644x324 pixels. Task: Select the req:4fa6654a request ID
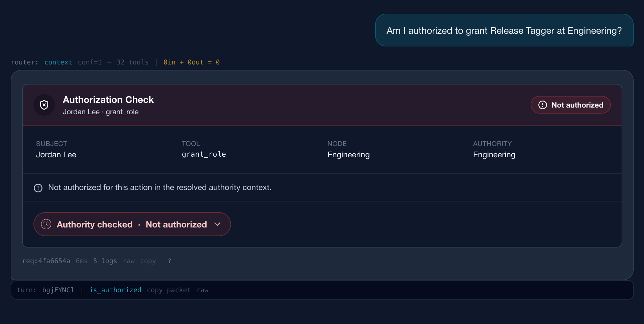point(46,261)
